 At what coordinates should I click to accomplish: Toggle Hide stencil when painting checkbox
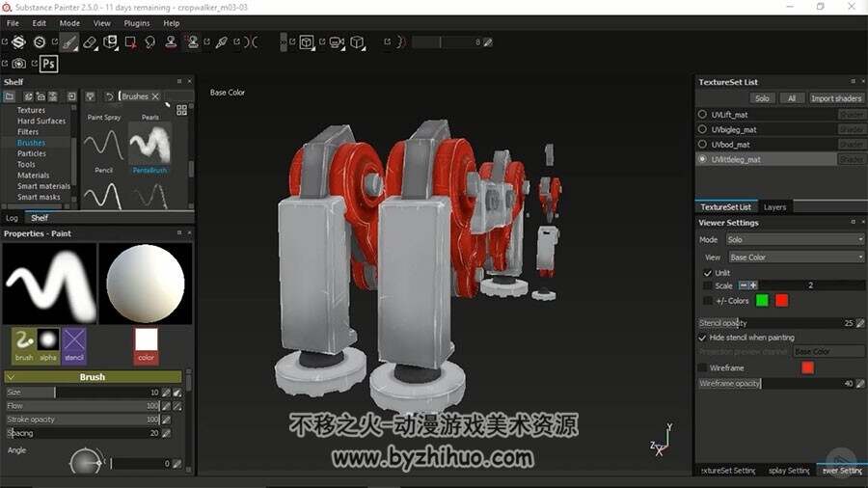[x=702, y=338]
